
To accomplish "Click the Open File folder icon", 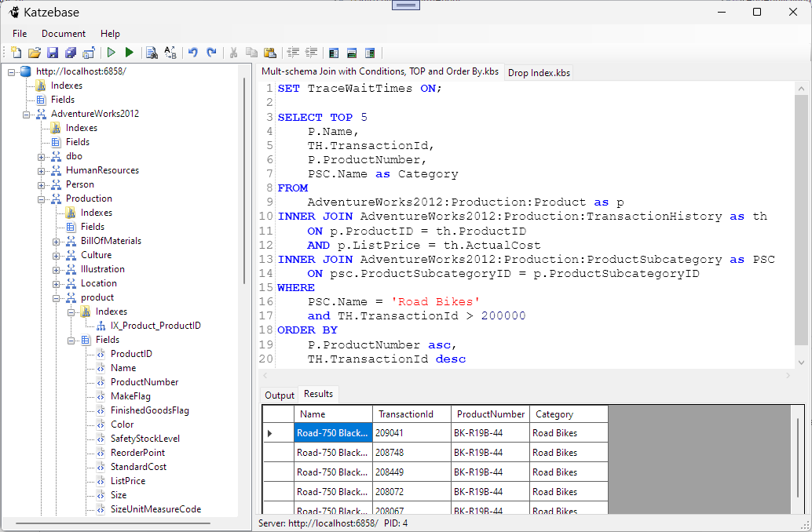I will pyautogui.click(x=34, y=53).
